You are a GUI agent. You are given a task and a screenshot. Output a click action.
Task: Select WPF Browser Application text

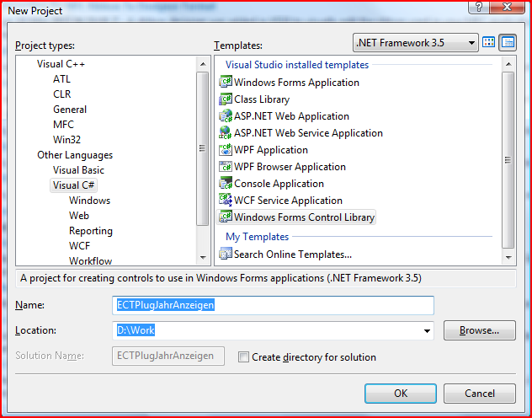290,167
